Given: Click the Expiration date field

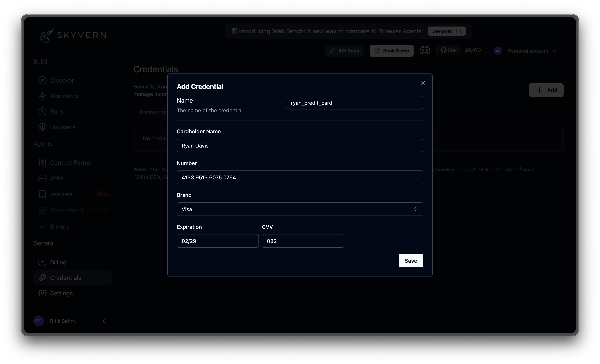Looking at the screenshot, I should (x=218, y=241).
